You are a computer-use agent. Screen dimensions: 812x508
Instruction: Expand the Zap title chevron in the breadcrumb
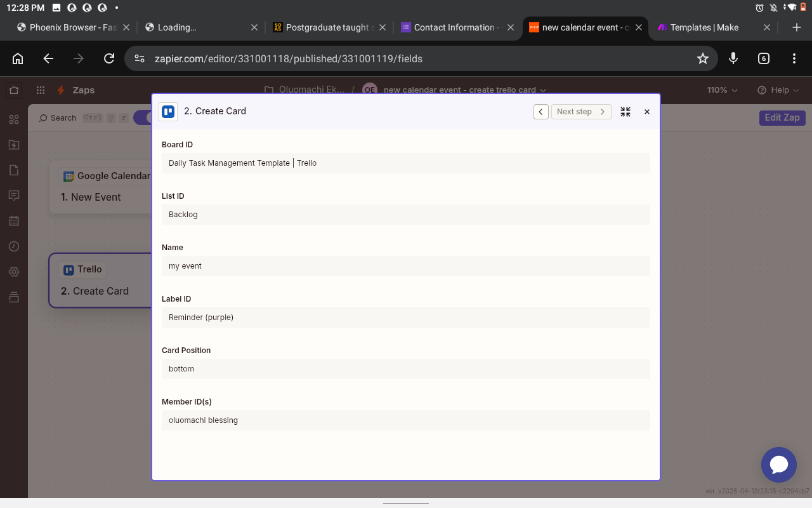(543, 90)
